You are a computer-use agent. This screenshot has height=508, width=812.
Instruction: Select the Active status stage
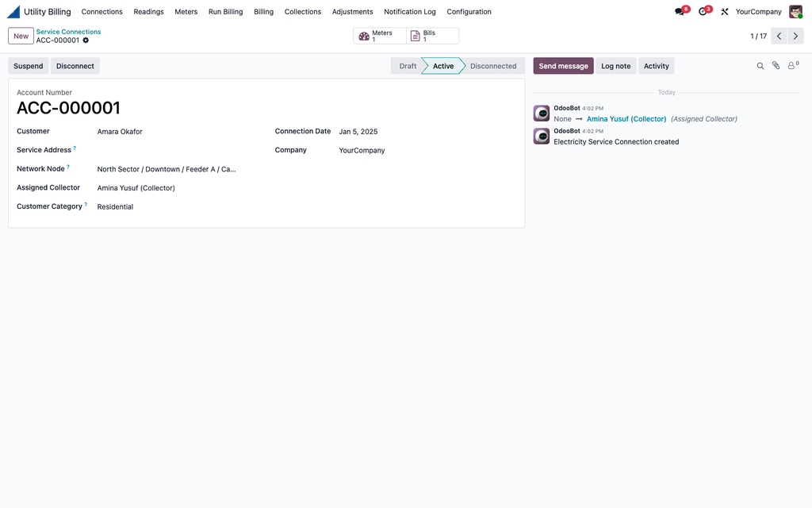pyautogui.click(x=443, y=66)
